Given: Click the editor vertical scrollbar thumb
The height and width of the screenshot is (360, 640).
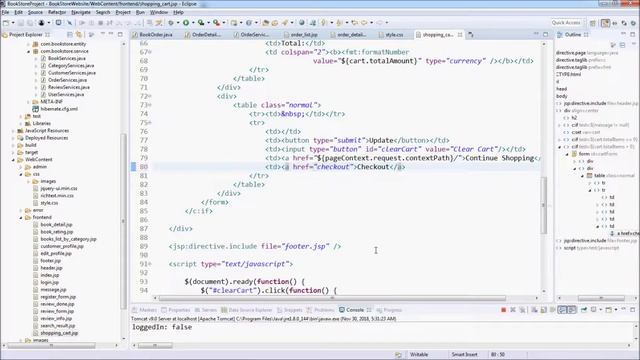Looking at the screenshot, I should [543, 205].
